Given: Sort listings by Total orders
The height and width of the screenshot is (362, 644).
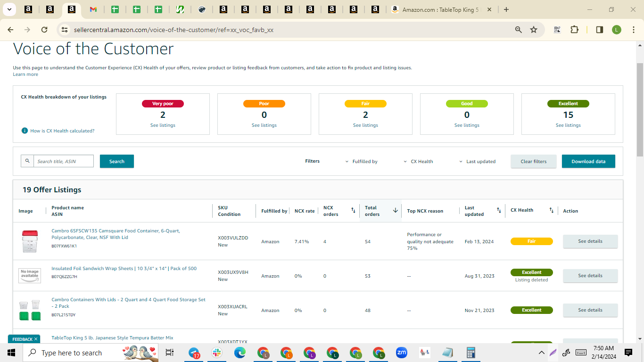Looking at the screenshot, I should coord(396,211).
